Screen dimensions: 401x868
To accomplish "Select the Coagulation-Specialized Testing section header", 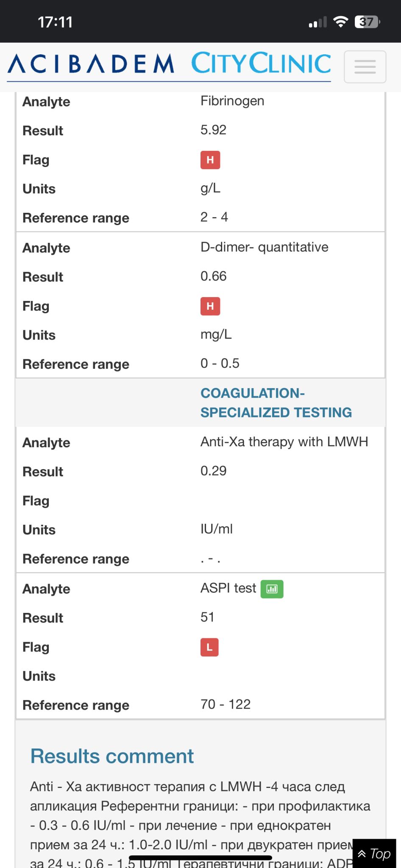I will (276, 403).
